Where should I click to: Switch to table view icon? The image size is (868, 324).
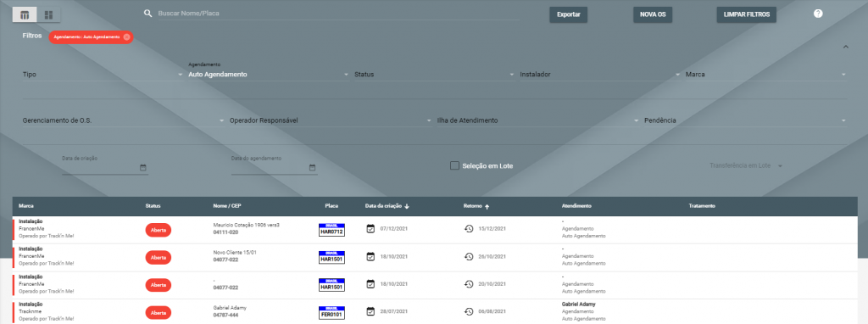click(x=25, y=15)
